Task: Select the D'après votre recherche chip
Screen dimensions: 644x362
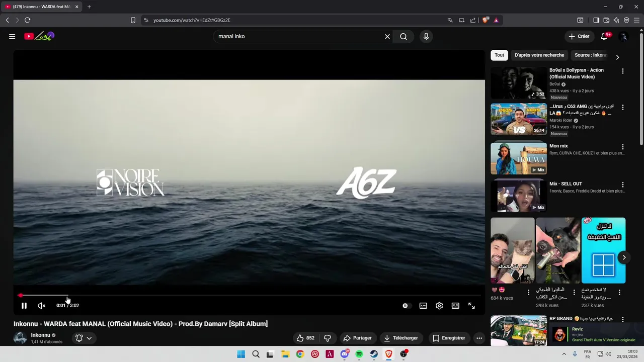Action: (x=539, y=55)
